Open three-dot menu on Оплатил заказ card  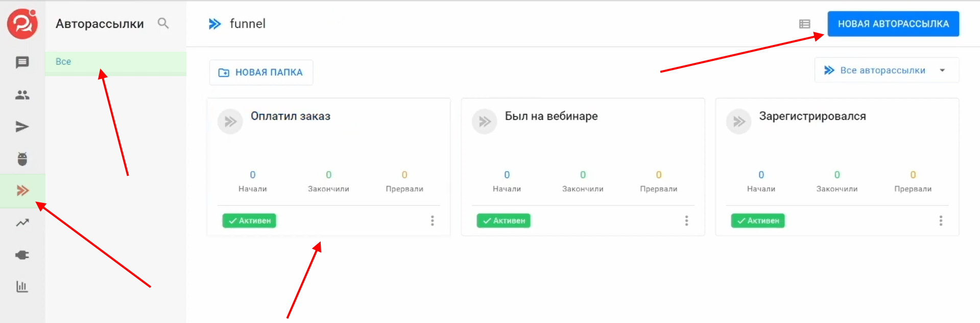[x=432, y=221]
